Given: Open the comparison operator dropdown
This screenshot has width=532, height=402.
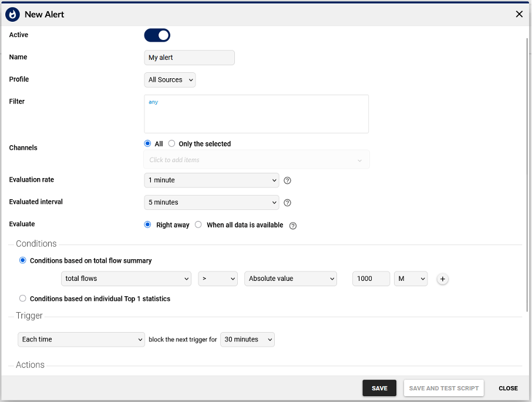Looking at the screenshot, I should click(x=217, y=279).
